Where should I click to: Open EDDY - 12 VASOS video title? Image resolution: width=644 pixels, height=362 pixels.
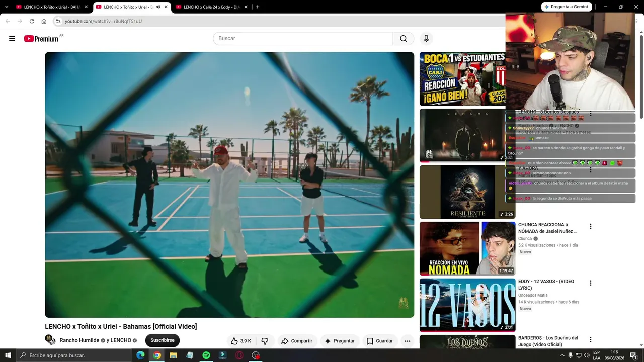[x=546, y=285]
